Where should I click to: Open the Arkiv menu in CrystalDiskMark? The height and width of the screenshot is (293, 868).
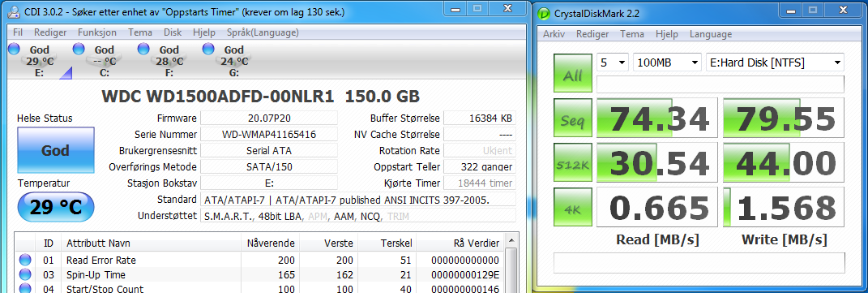click(554, 34)
